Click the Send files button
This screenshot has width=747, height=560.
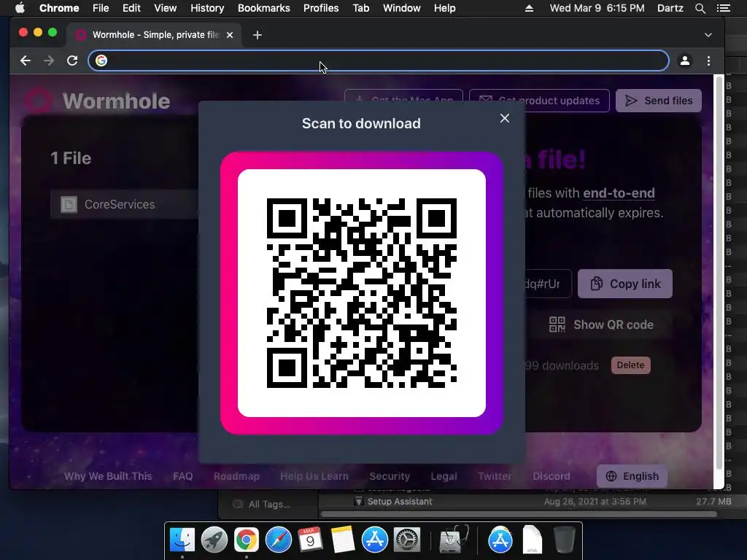659,101
